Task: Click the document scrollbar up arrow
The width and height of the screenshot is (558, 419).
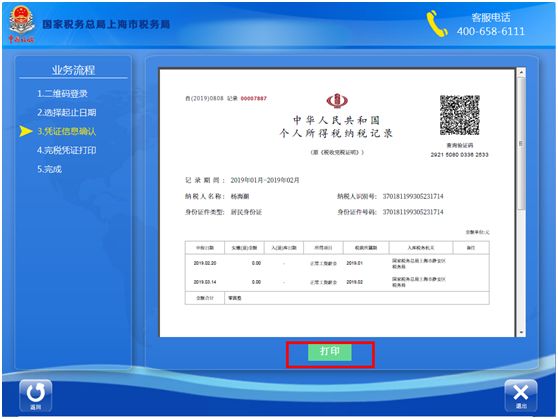Action: coord(521,72)
